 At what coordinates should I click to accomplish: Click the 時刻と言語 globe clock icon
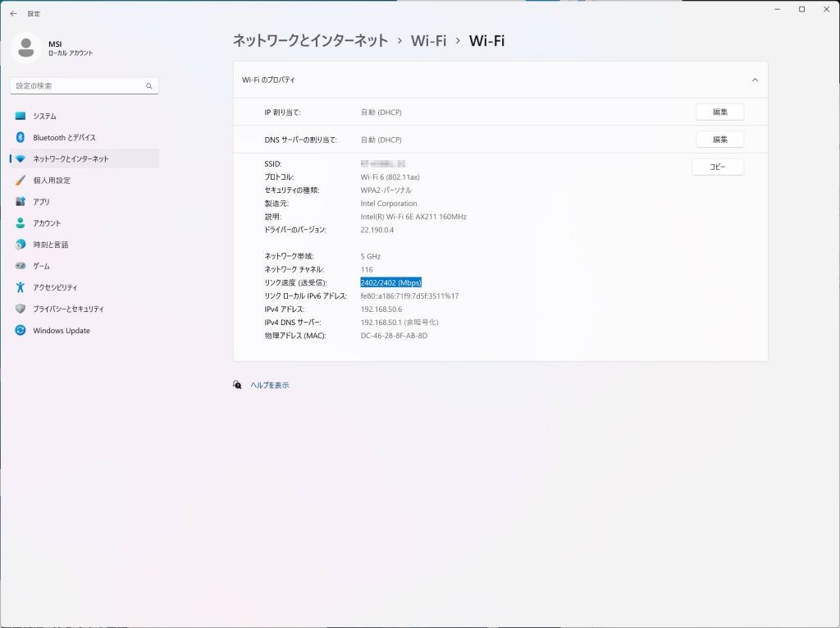(21, 245)
